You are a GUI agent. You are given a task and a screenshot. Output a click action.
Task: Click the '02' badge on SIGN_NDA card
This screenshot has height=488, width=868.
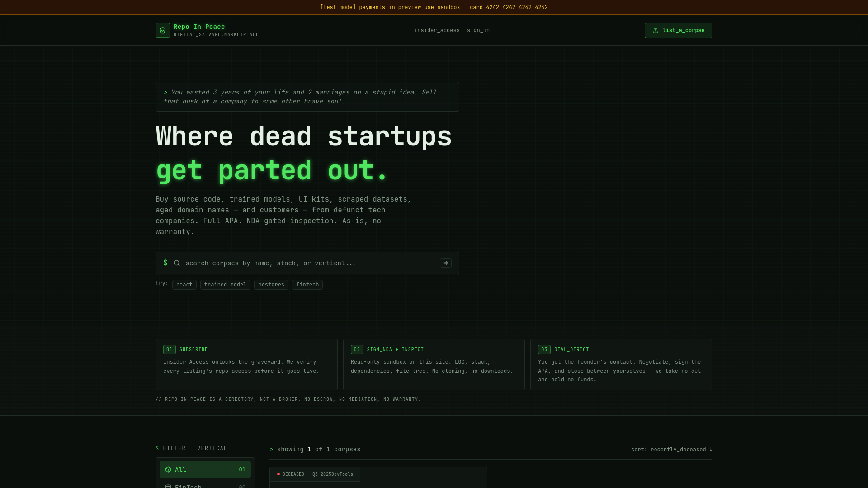[357, 350]
